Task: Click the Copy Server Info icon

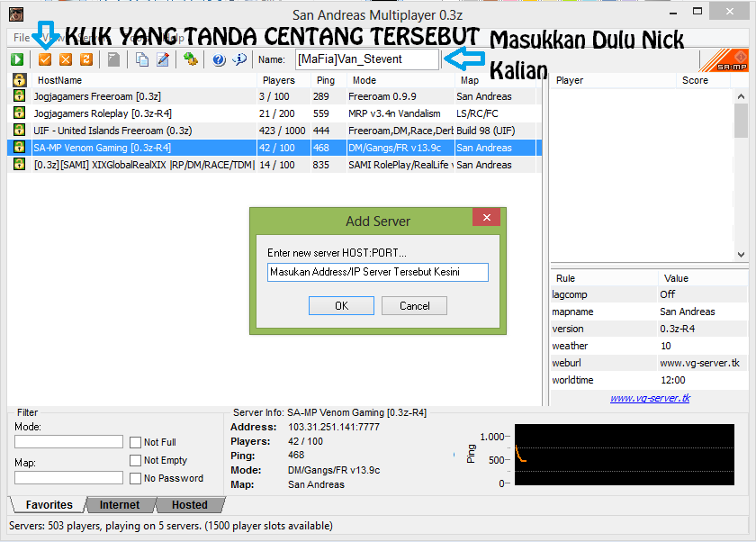Action: [142, 59]
